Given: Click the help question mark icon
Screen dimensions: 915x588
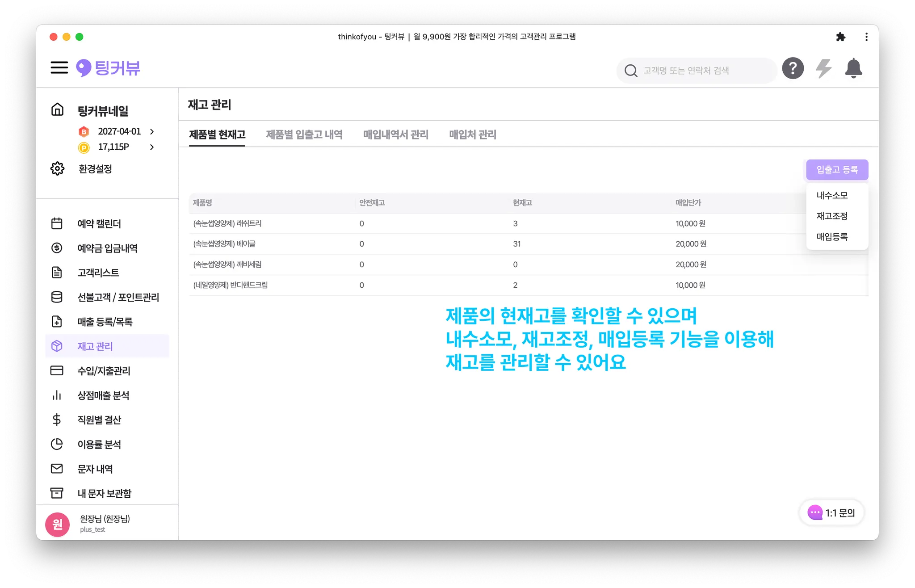Looking at the screenshot, I should [793, 69].
